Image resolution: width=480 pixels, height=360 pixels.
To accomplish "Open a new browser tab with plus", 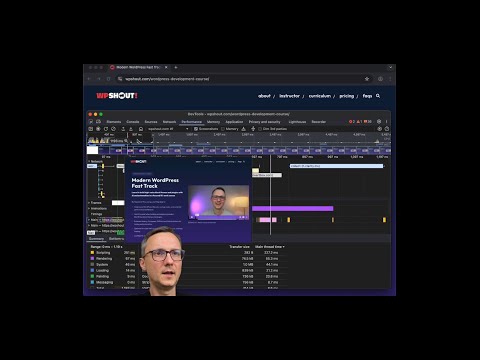I will point(176,67).
